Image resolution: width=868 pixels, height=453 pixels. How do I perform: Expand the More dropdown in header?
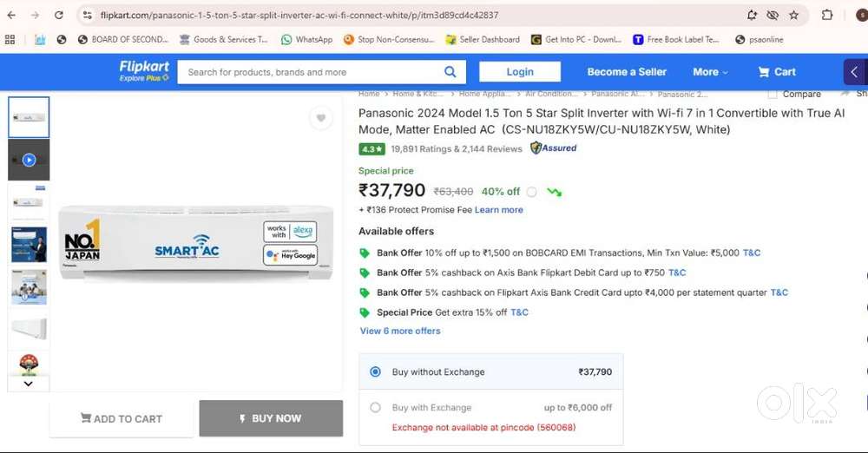click(x=710, y=72)
